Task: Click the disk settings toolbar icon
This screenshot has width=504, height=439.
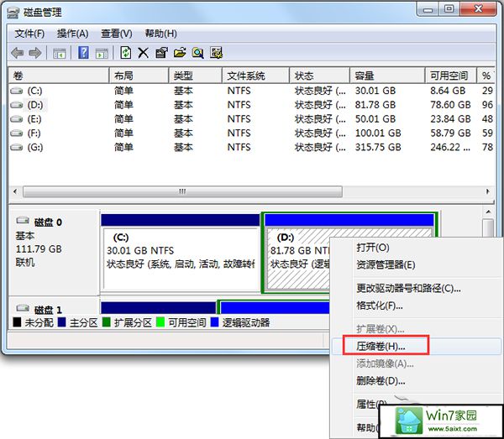Action: tap(216, 53)
